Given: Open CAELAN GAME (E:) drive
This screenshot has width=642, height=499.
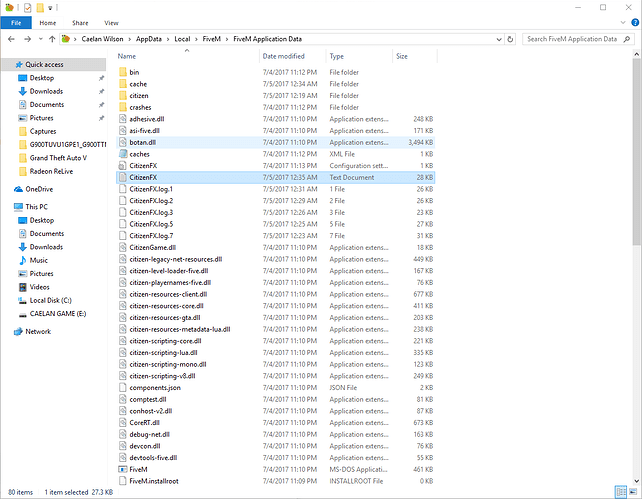Looking at the screenshot, I should pos(57,314).
